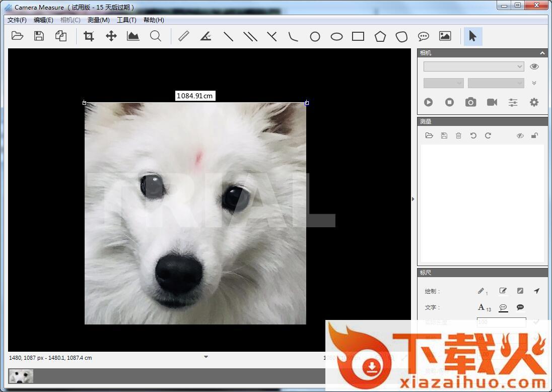The height and width of the screenshot is (392, 552).
Task: Pick the parallel lines measurement tool
Action: [250, 36]
